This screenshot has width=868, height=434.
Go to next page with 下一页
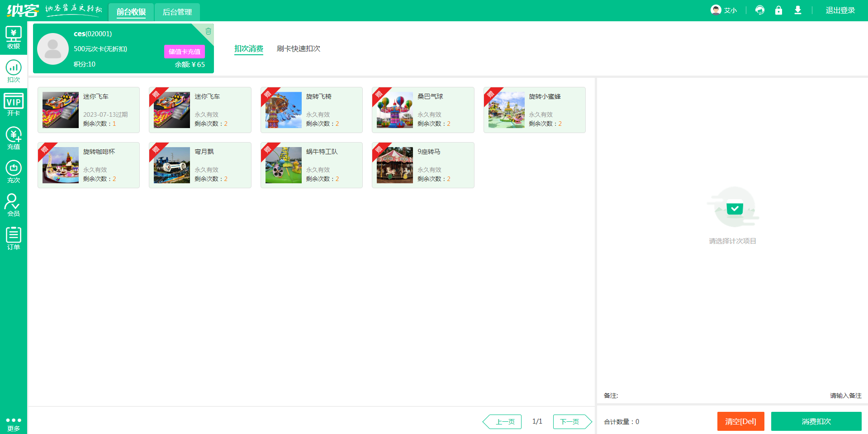tap(571, 421)
